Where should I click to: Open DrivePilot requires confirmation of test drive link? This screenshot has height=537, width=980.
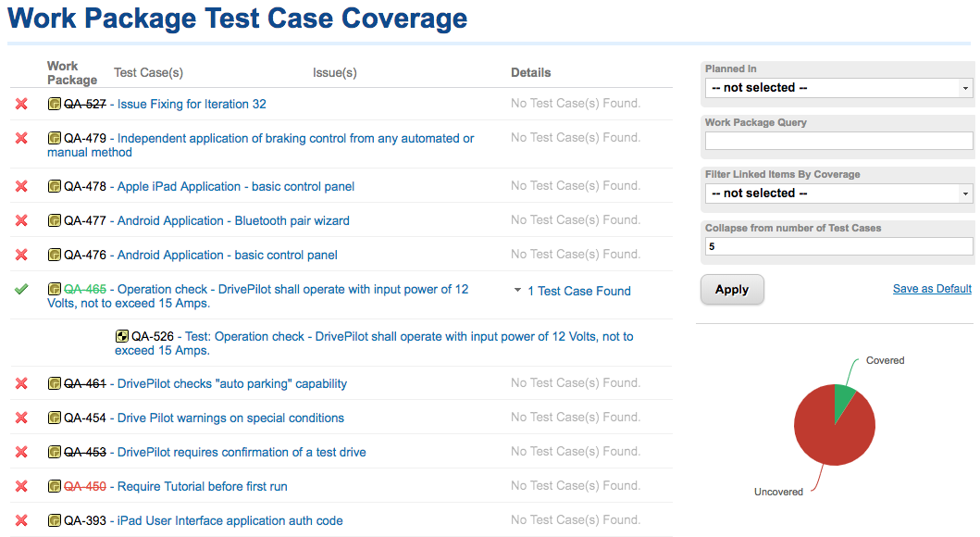[242, 453]
